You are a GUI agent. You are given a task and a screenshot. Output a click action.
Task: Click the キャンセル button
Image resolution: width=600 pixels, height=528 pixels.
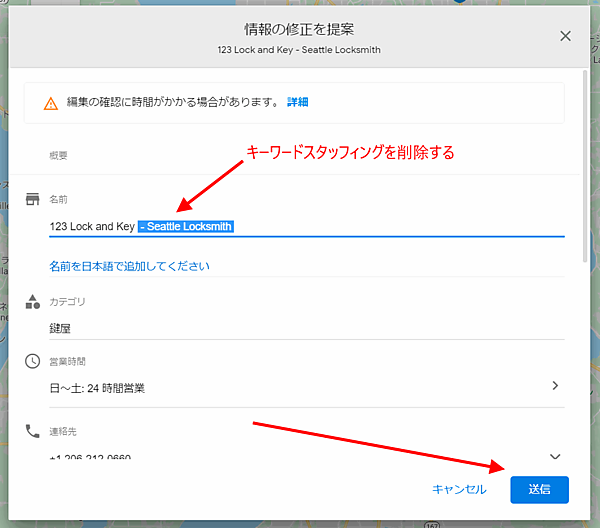pos(459,489)
